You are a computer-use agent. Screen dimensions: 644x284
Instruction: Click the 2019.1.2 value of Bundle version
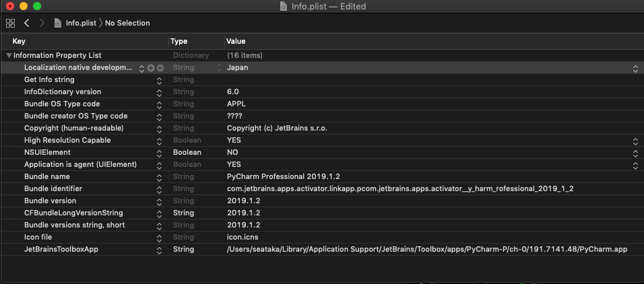coord(244,201)
